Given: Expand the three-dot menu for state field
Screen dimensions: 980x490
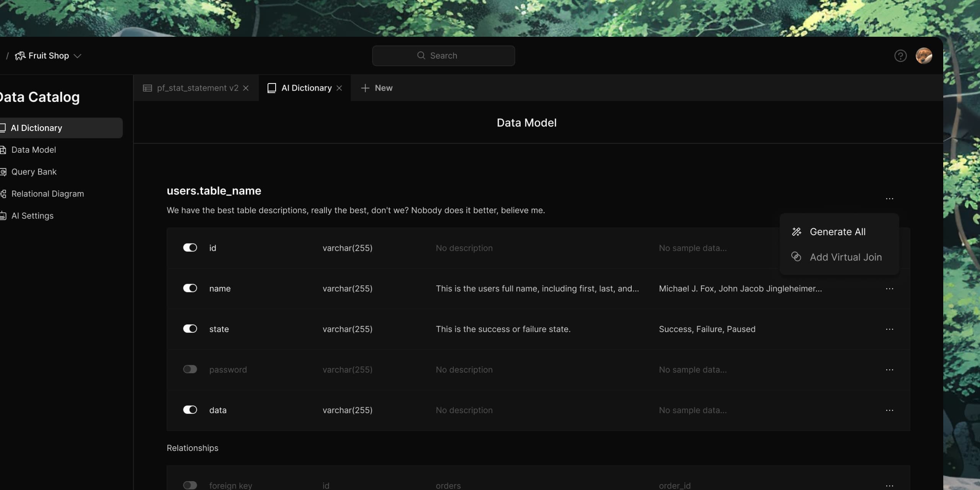Looking at the screenshot, I should [x=889, y=329].
